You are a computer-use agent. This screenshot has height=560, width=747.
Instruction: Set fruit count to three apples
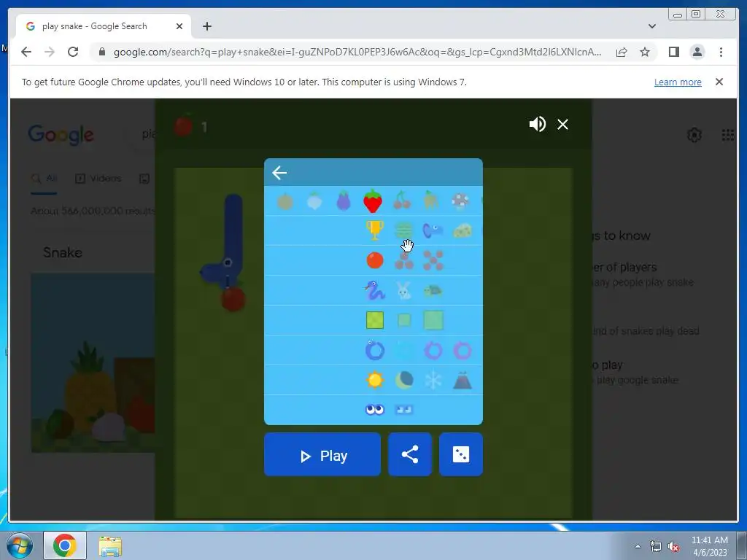[x=404, y=260]
